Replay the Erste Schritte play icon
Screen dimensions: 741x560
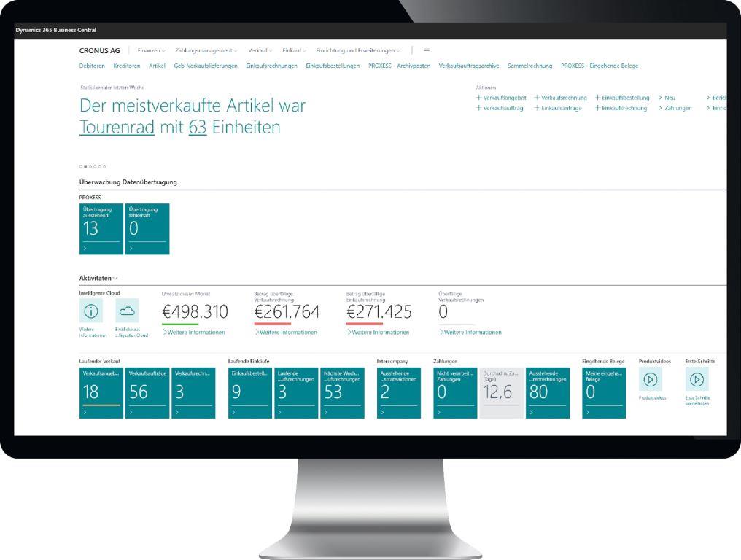[697, 379]
